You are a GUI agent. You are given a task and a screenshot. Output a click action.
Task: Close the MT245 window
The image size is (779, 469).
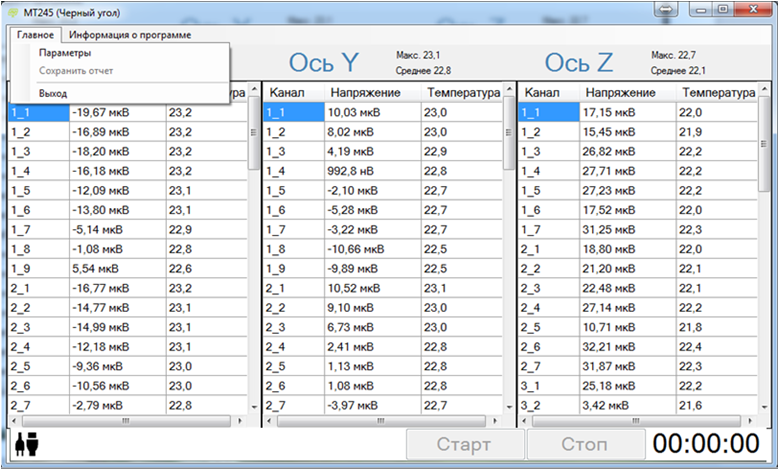point(753,9)
